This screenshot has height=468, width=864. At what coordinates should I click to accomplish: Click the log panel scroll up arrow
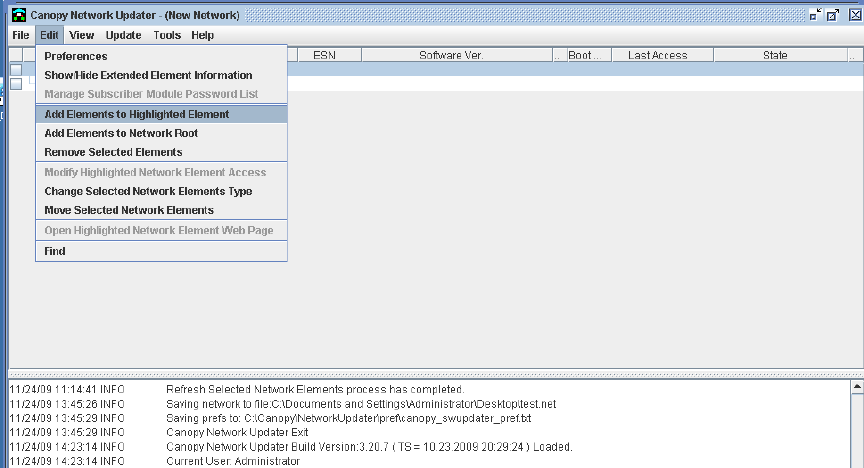click(857, 387)
